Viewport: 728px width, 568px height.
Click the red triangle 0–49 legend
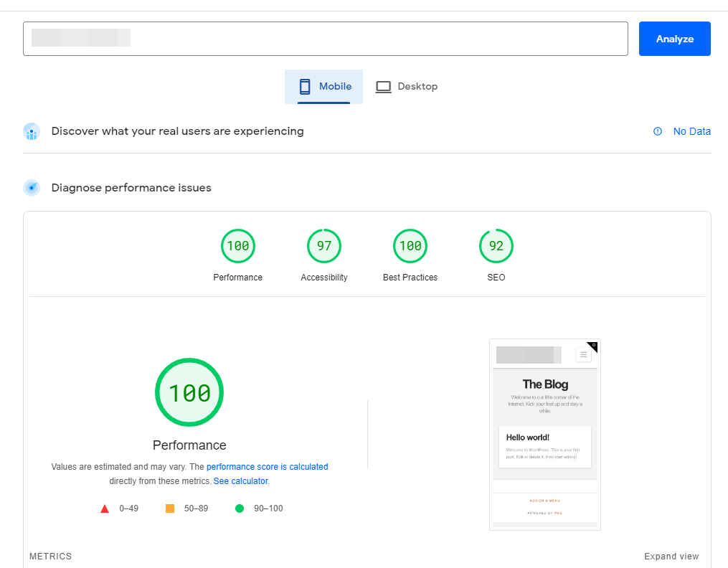pyautogui.click(x=105, y=508)
